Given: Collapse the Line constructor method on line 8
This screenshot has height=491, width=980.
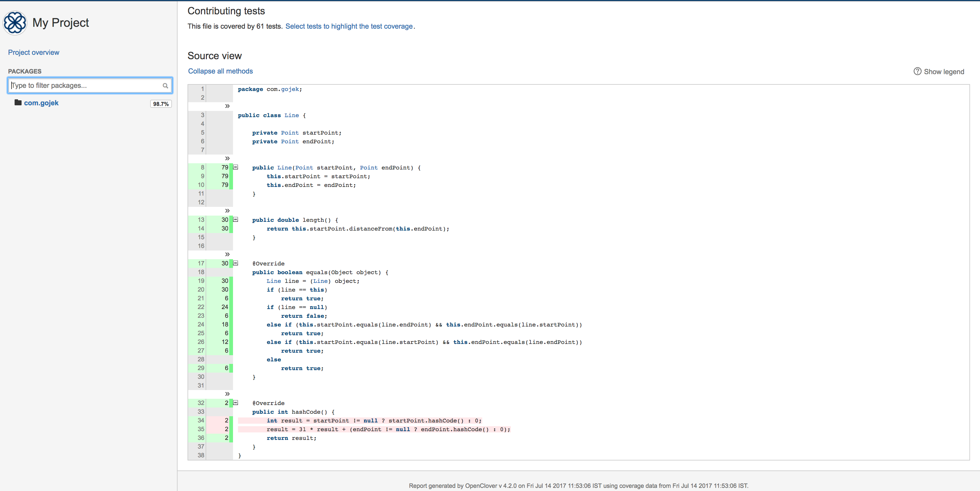Looking at the screenshot, I should [235, 167].
